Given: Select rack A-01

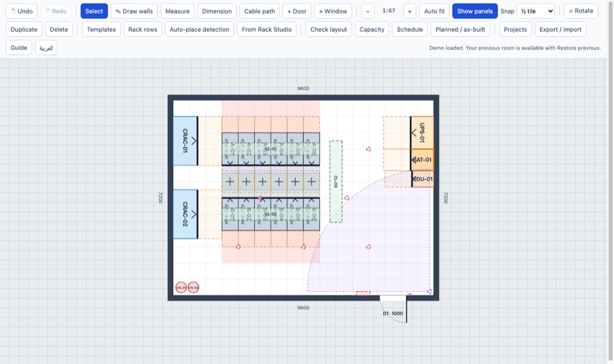Looking at the screenshot, I should 230,149.
